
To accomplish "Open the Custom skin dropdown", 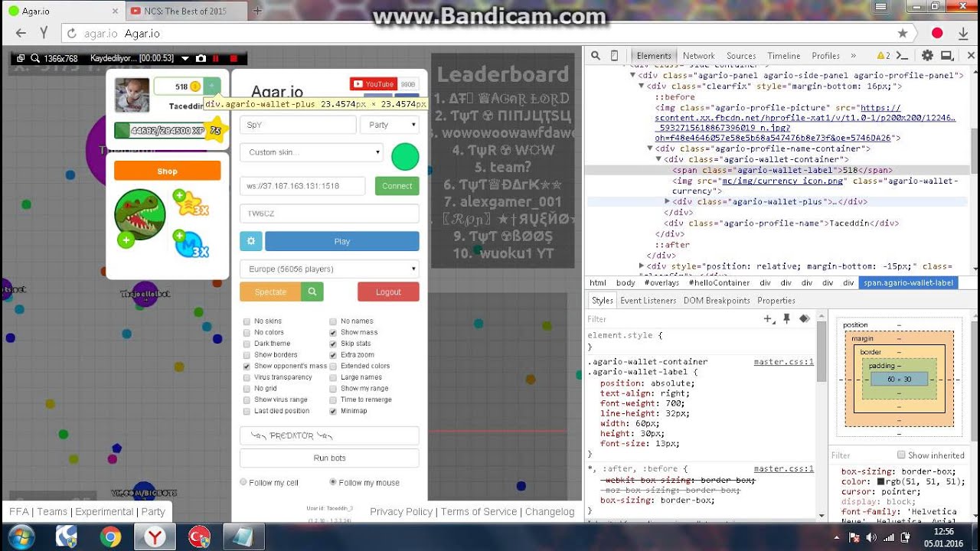I will 311,152.
